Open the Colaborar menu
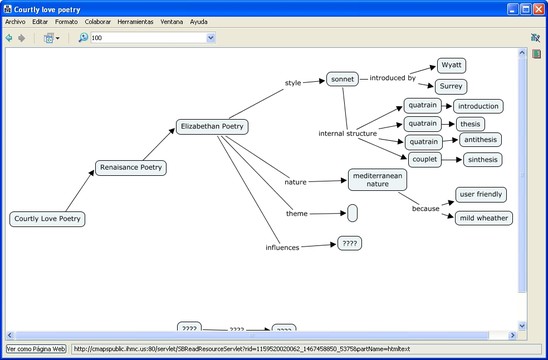 (x=98, y=22)
